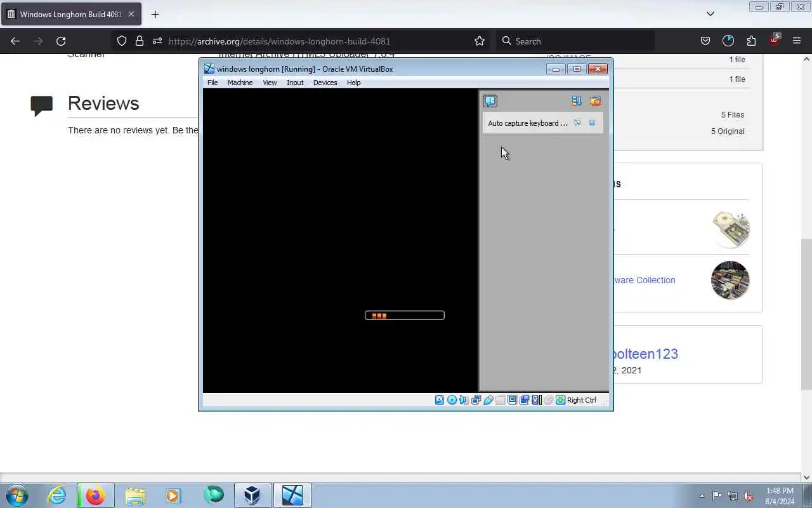Click the hard disk activity status icon
The image size is (812, 508).
[x=439, y=400]
